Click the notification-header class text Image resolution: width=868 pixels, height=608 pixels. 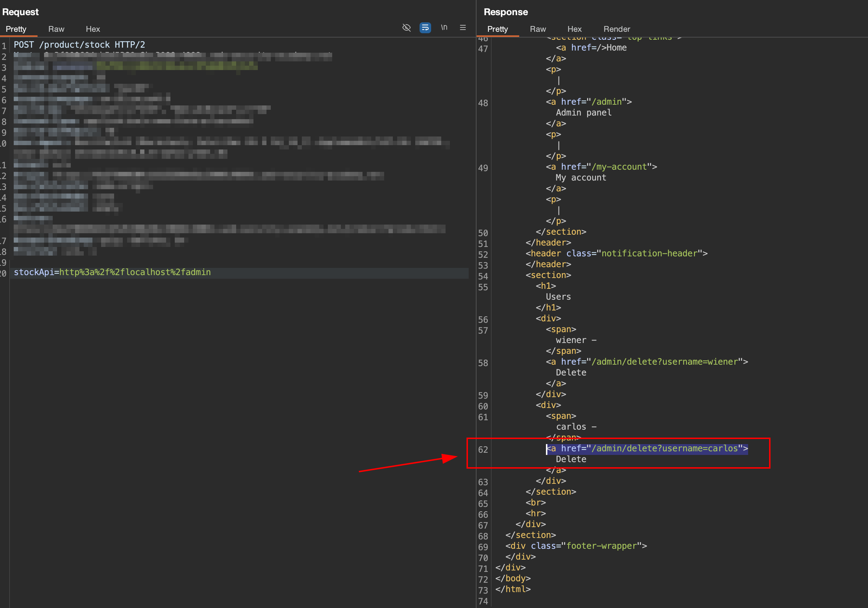(x=649, y=253)
